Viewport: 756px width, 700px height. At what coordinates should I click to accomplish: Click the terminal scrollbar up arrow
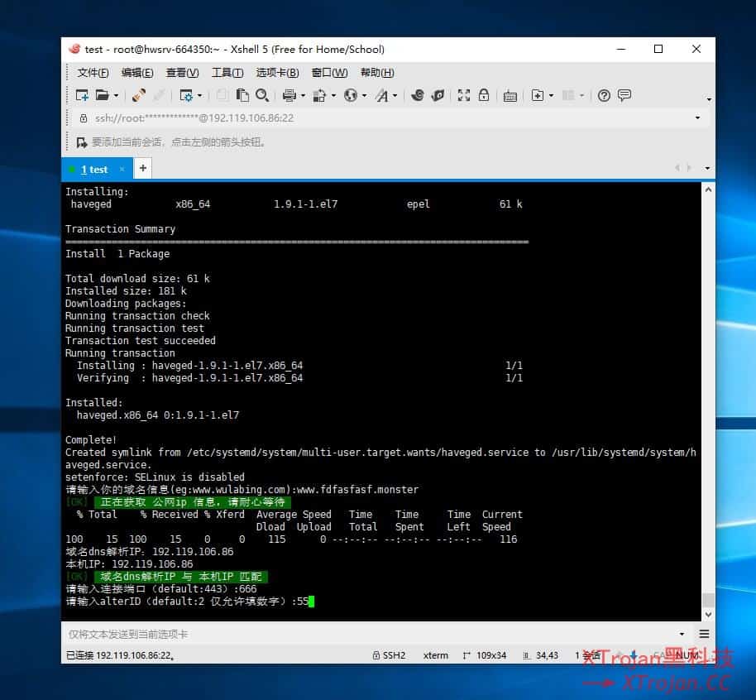708,190
